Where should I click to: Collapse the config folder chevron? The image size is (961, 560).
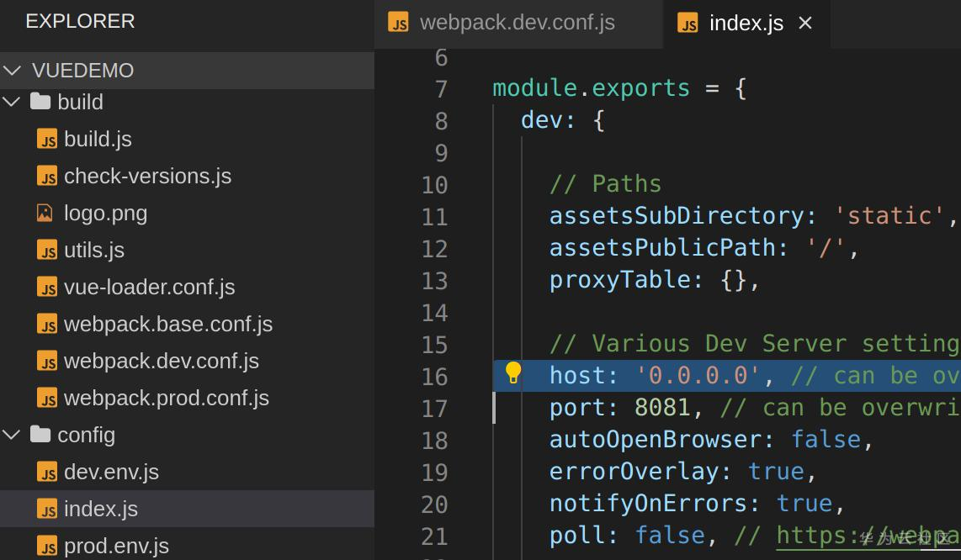tap(12, 435)
